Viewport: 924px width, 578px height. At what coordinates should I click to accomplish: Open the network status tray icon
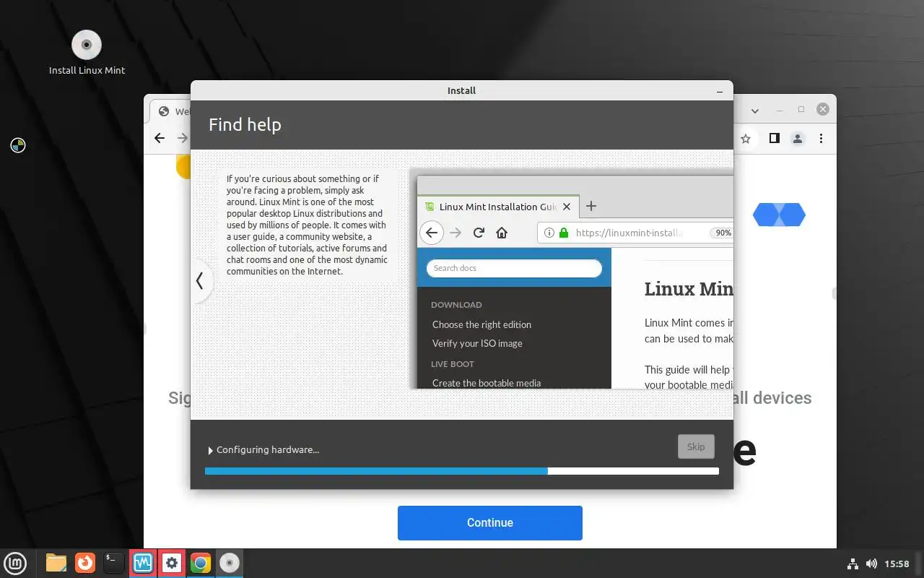[852, 564]
